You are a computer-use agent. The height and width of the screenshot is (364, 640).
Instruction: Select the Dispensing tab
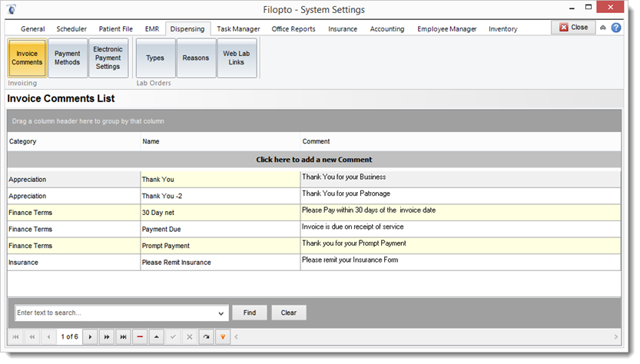tap(187, 29)
